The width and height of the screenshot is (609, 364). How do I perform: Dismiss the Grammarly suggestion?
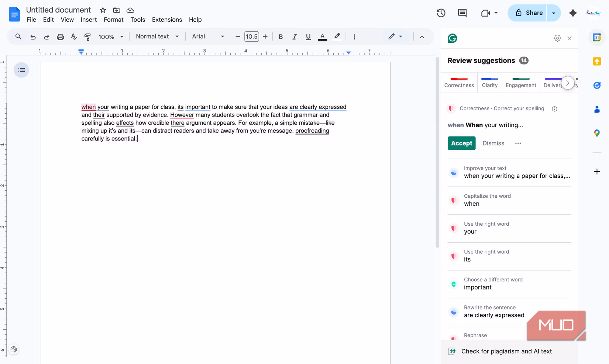(x=493, y=143)
